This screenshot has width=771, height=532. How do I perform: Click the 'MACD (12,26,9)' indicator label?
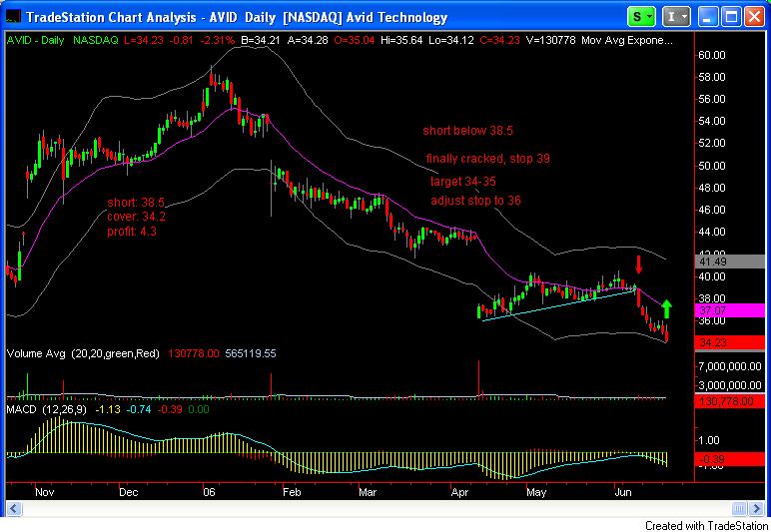pos(46,409)
